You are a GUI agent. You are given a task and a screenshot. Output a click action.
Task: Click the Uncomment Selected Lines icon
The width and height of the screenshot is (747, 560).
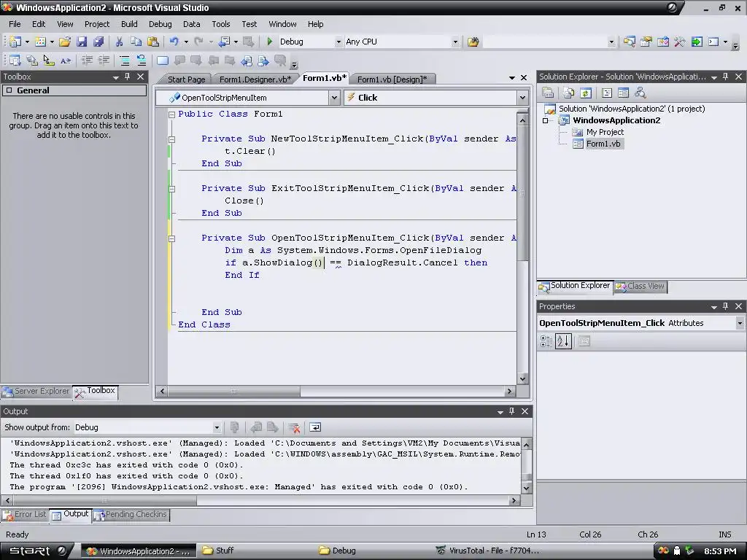point(142,61)
